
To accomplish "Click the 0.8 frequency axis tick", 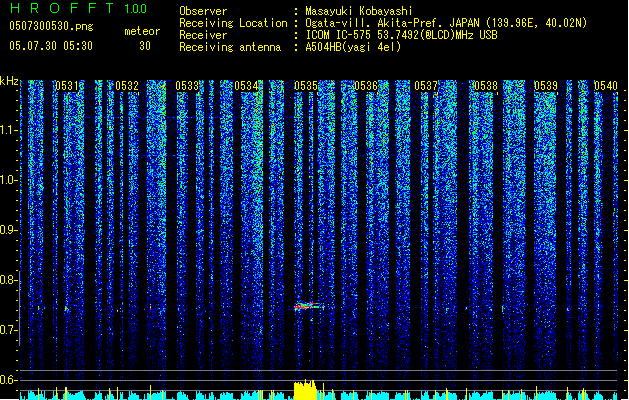I will [x=8, y=280].
